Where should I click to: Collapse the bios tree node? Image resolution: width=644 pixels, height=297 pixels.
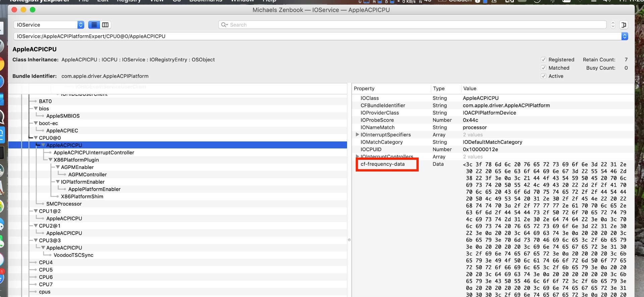36,109
